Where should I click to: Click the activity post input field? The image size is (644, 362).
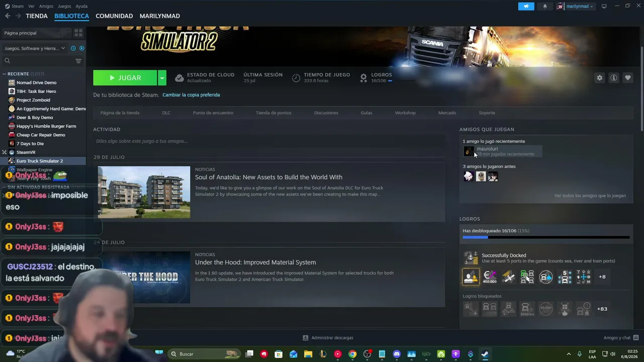(x=269, y=141)
